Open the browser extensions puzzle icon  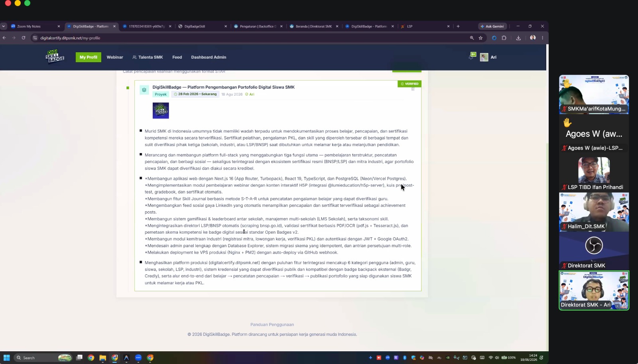504,38
